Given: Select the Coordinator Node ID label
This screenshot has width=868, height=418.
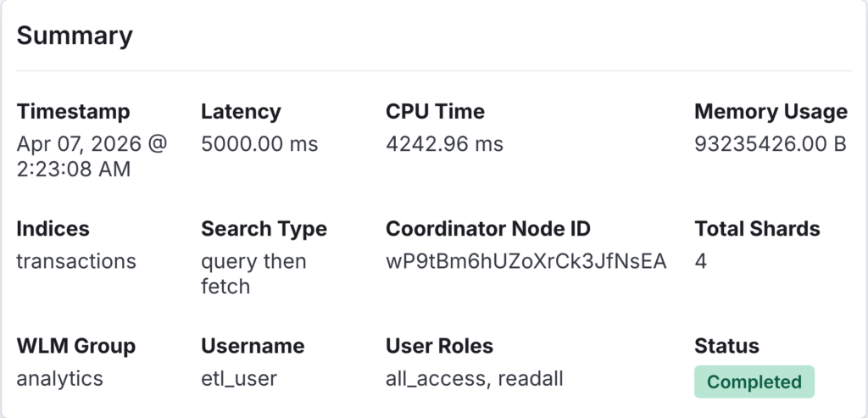Looking at the screenshot, I should (x=488, y=229).
